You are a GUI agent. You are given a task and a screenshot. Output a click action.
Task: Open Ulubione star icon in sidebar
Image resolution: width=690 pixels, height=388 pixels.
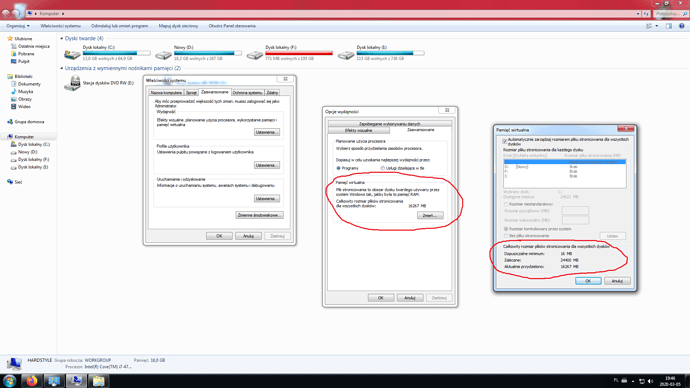coord(10,39)
